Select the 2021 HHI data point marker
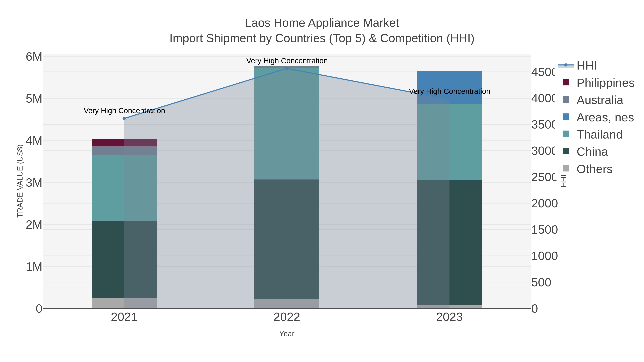644x362 pixels. tap(124, 118)
